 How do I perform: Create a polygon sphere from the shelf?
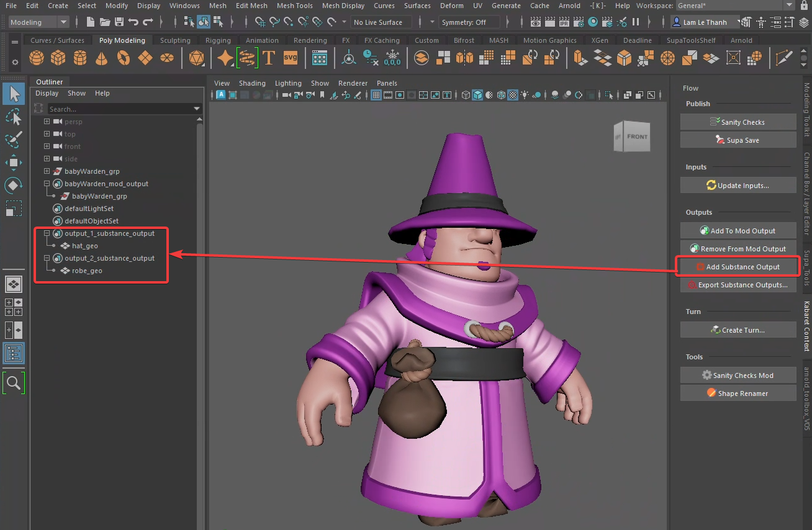pos(37,58)
